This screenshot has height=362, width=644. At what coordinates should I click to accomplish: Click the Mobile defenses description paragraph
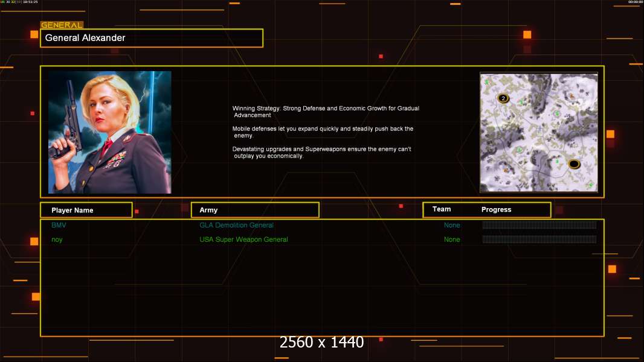323,132
